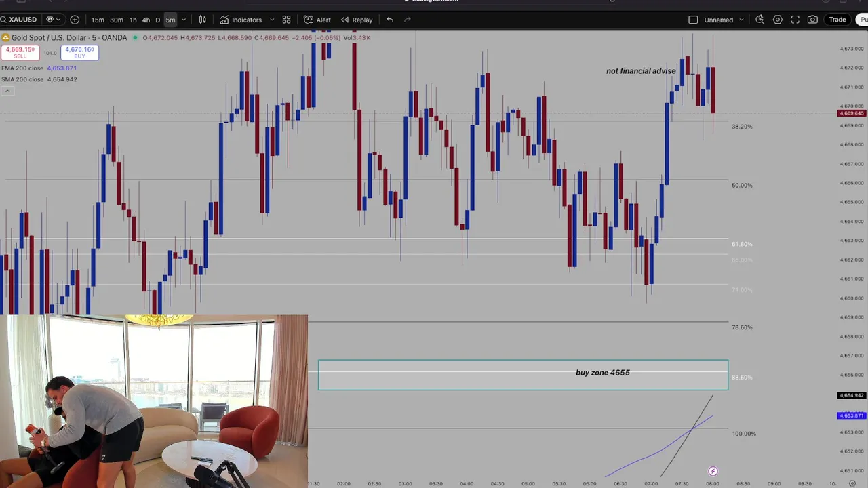The height and width of the screenshot is (488, 868).
Task: Open the candlestick chart type selector
Action: pos(202,20)
